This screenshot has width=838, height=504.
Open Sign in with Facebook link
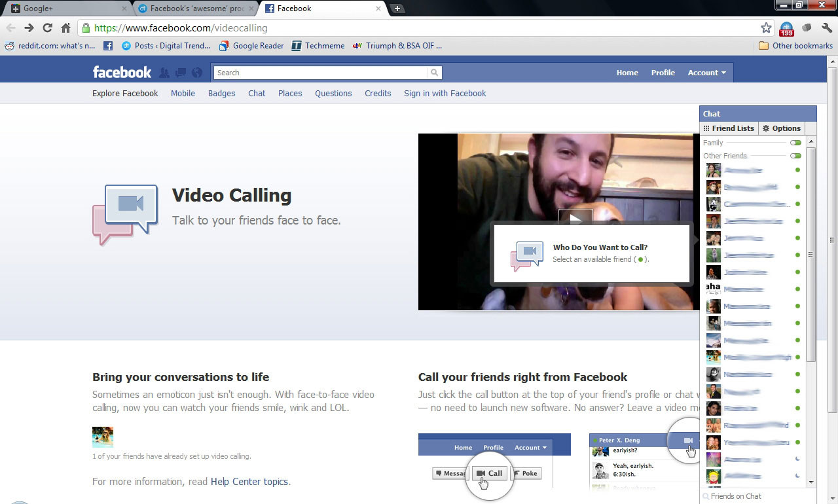coord(445,93)
